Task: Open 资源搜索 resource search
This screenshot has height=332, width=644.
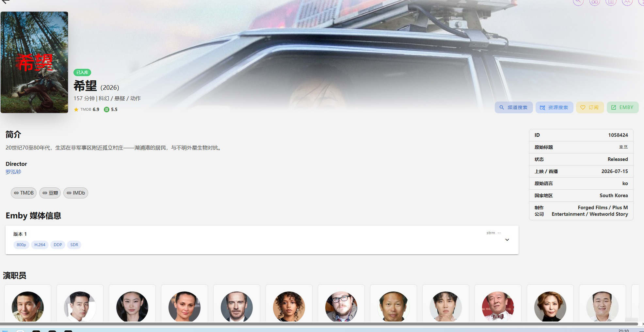Action: [x=554, y=107]
